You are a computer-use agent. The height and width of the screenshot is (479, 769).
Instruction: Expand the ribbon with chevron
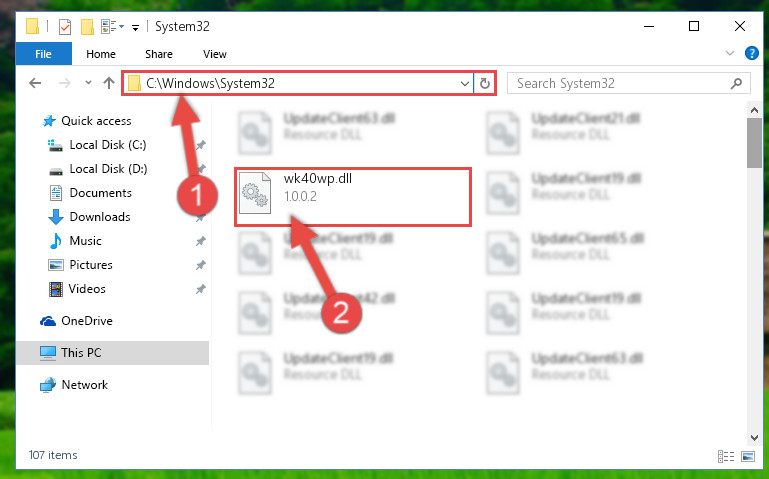730,53
